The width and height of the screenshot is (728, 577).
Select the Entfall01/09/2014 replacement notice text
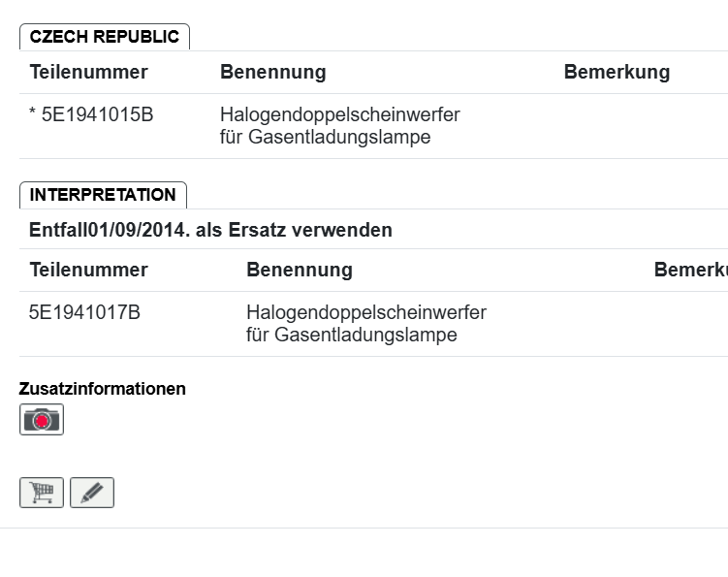point(210,230)
